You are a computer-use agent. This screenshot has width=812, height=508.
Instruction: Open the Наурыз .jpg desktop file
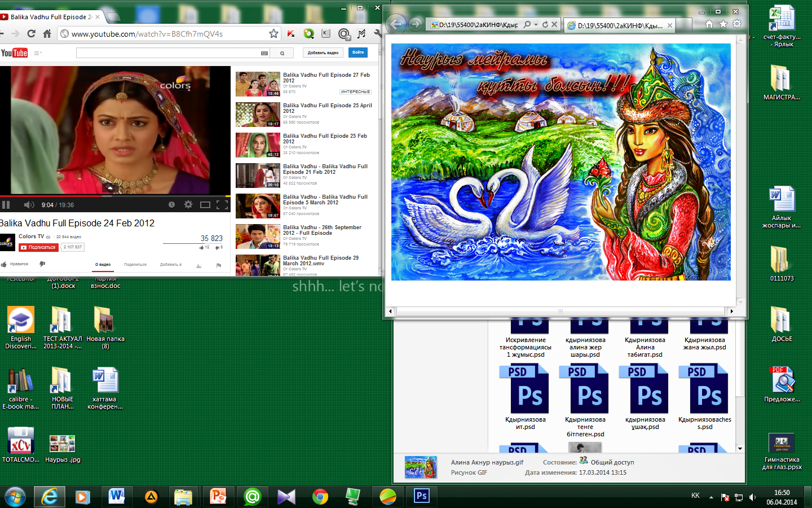pos(62,449)
